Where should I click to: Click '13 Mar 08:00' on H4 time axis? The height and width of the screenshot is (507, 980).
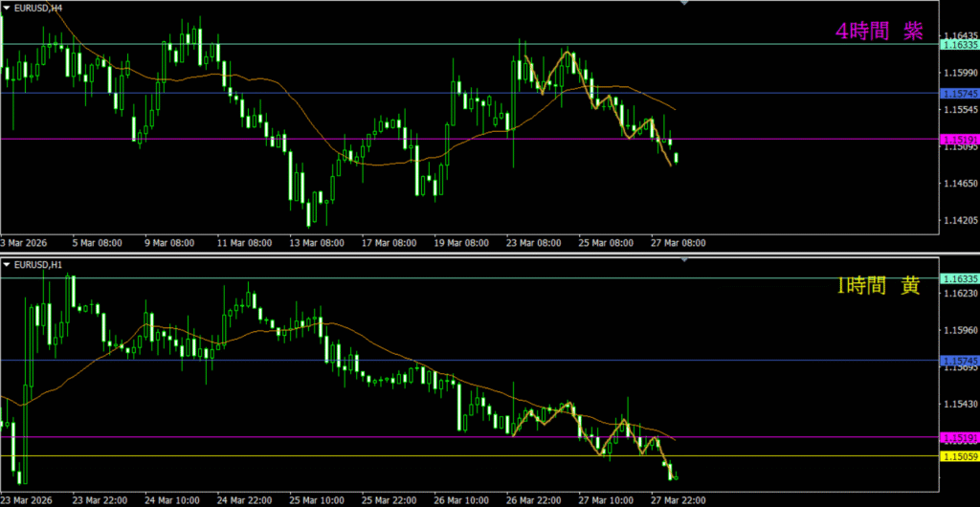(318, 243)
